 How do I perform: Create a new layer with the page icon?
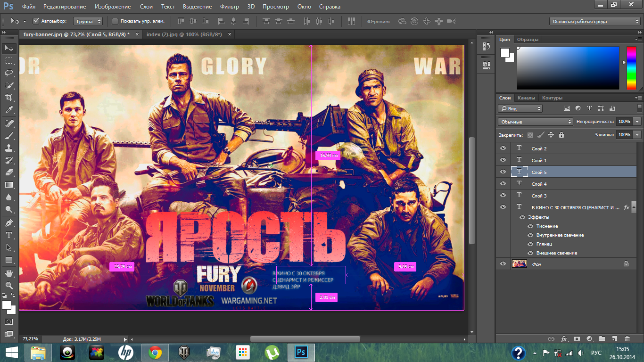[x=614, y=338]
